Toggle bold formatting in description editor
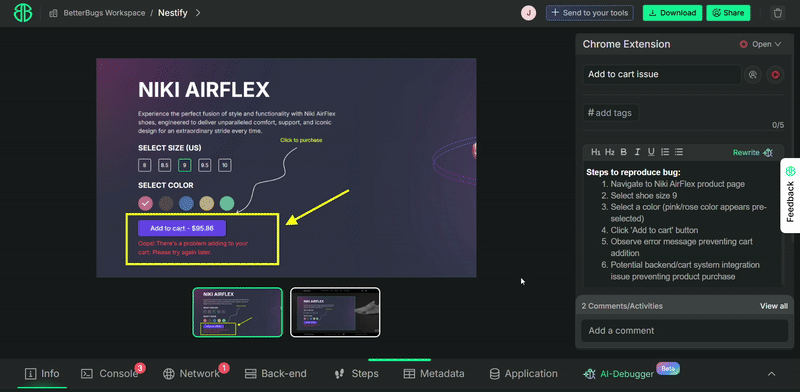 623,152
